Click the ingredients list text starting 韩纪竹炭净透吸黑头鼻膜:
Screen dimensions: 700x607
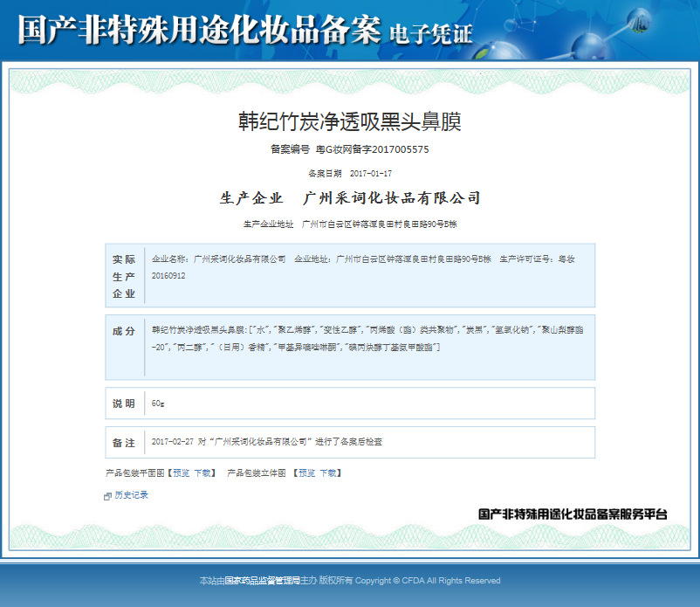coord(367,339)
